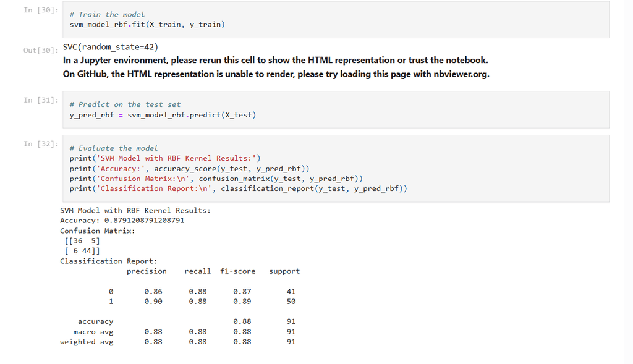Click the 'precision' column header in report
633x364 pixels.
click(147, 271)
